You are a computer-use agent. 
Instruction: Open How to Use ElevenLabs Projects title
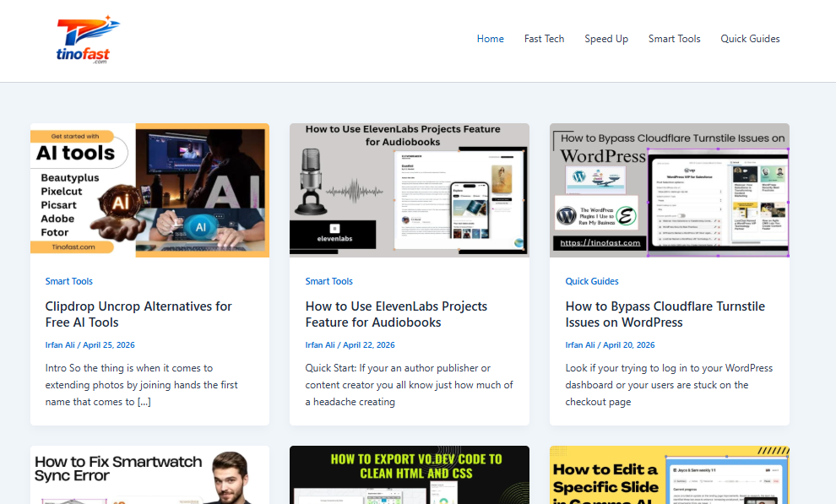[x=396, y=314]
